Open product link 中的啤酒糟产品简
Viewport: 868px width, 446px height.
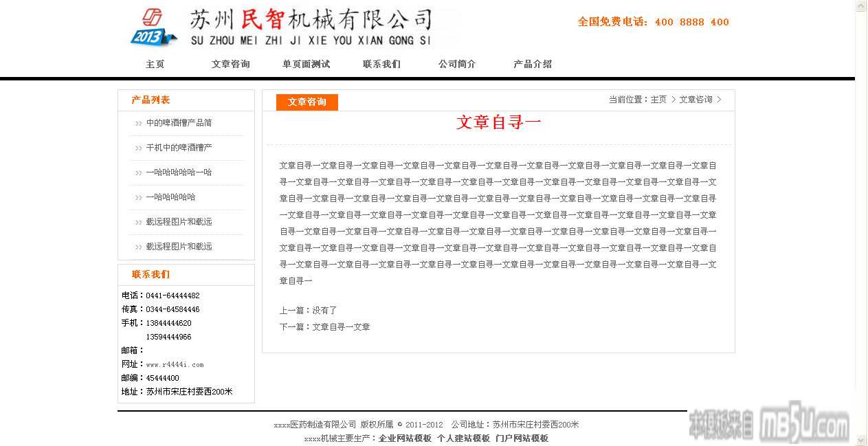tap(179, 123)
